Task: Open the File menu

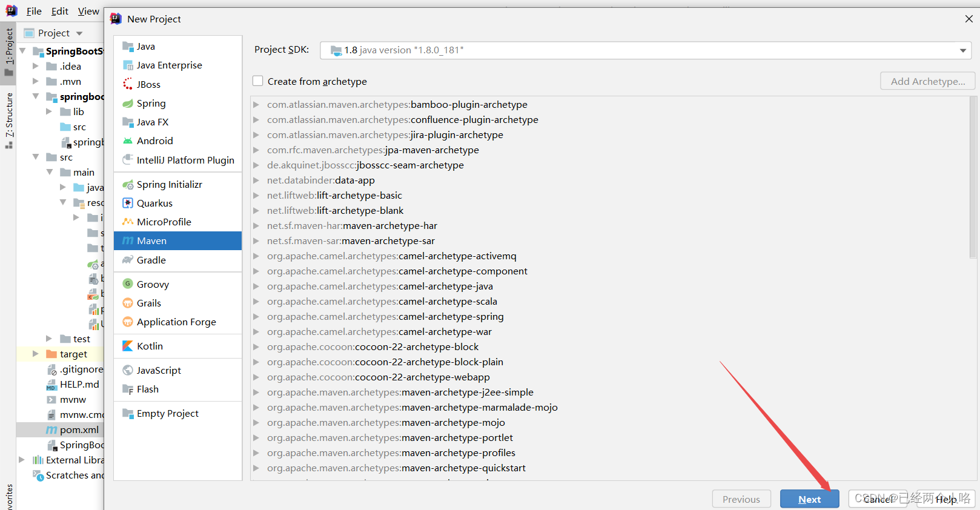Action: tap(34, 11)
